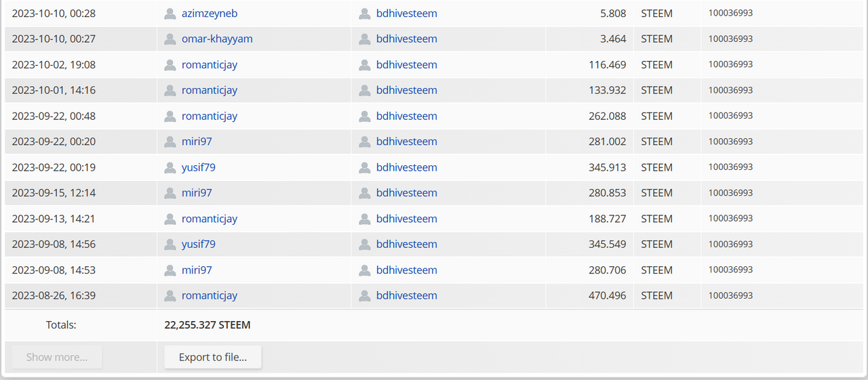Click avatar icon beside romanticjay, 2023-10-01 row

click(x=170, y=91)
